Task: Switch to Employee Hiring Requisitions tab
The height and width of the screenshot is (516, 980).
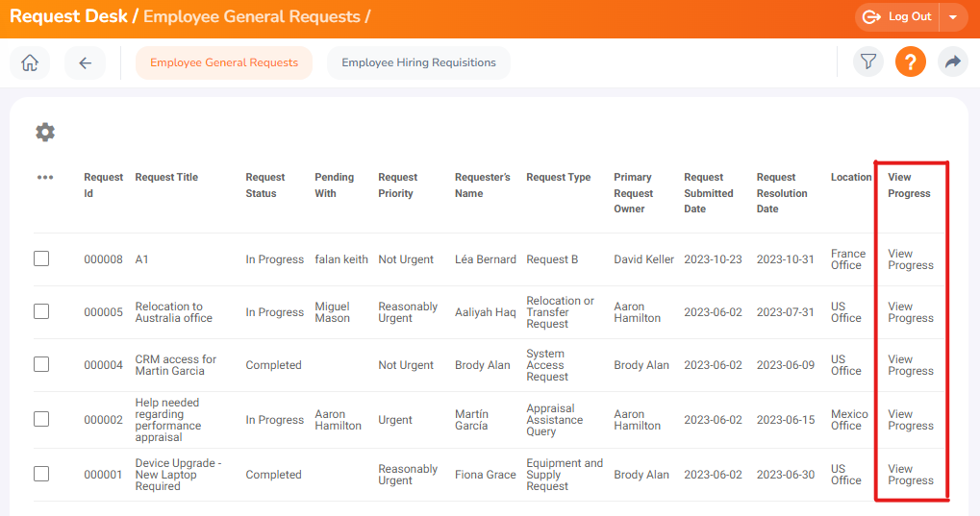Action: [x=418, y=62]
